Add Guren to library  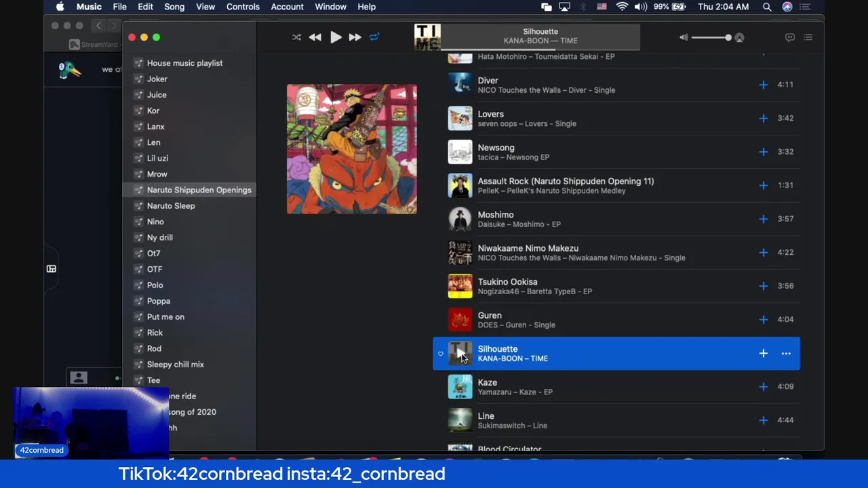764,319
